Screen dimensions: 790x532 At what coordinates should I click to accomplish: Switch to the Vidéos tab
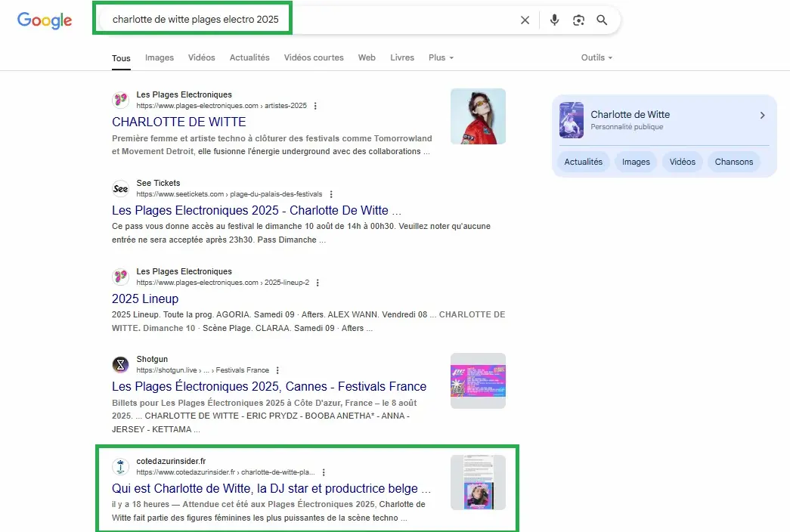[202, 57]
